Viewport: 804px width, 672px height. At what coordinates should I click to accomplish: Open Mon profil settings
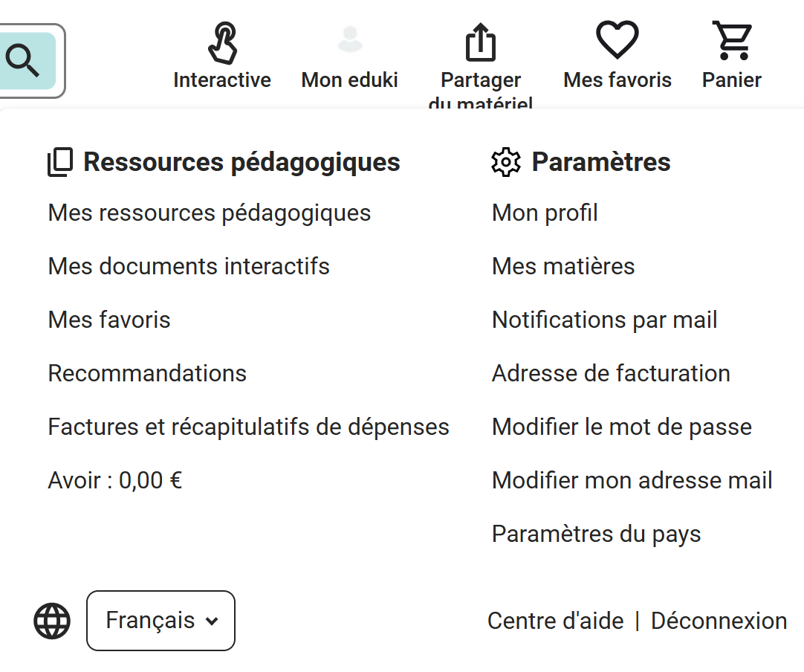[x=545, y=213]
